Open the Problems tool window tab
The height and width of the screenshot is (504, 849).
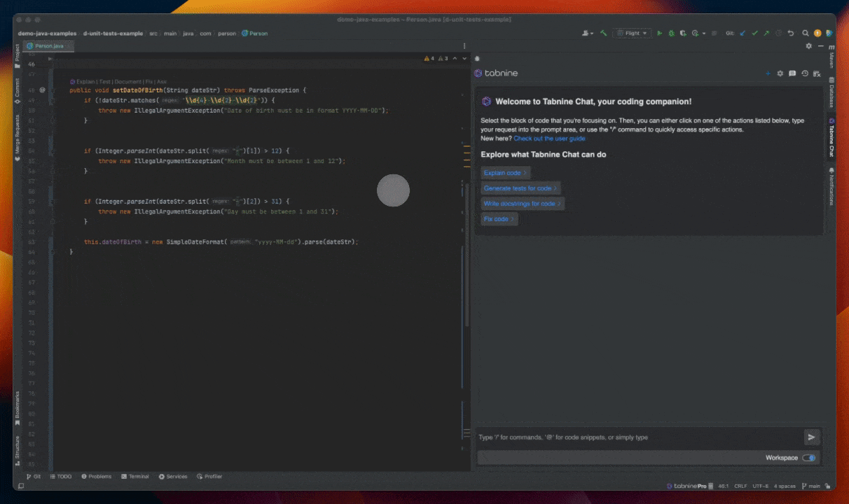97,477
